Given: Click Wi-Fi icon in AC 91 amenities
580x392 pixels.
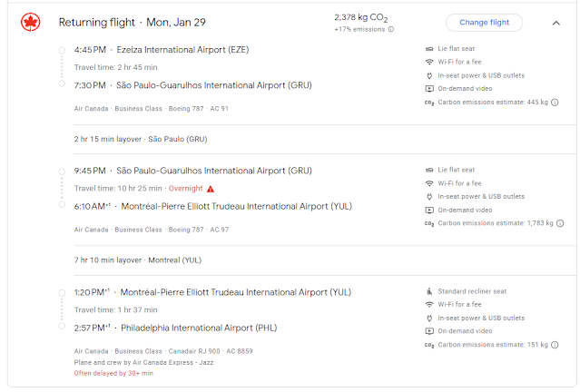Looking at the screenshot, I should coord(429,62).
